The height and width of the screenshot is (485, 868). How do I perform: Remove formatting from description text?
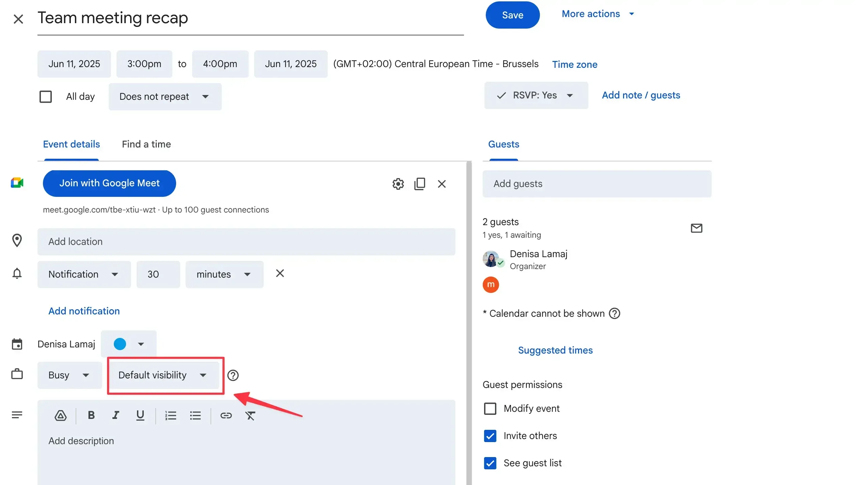(x=250, y=416)
